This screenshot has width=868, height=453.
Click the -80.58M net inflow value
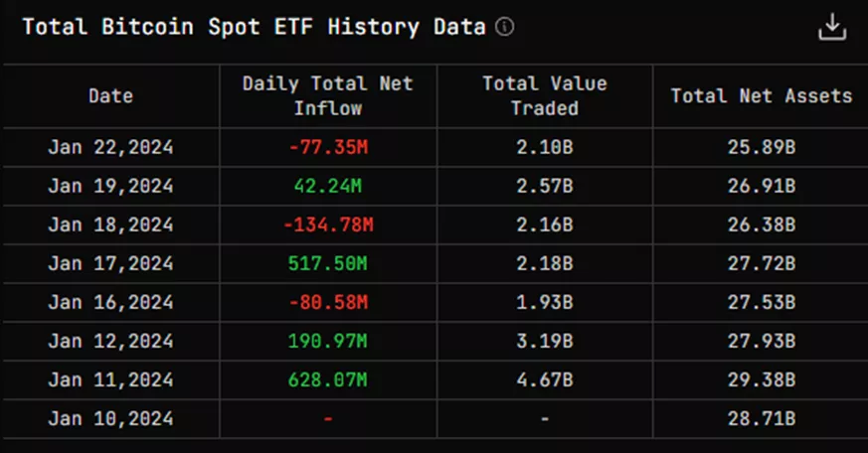click(x=328, y=303)
